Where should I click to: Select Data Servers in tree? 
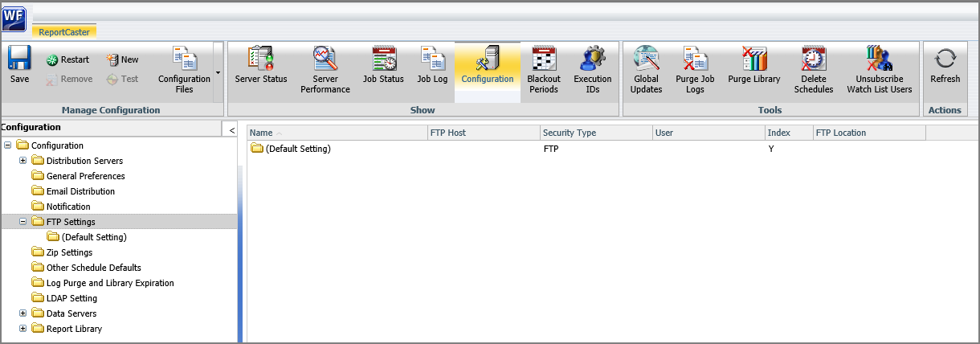[64, 313]
